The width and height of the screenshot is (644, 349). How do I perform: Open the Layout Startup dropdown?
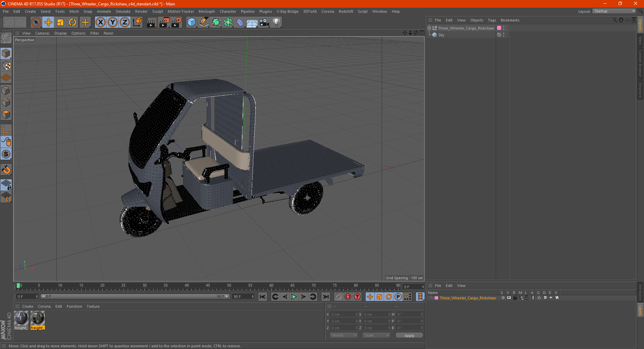pyautogui.click(x=614, y=11)
